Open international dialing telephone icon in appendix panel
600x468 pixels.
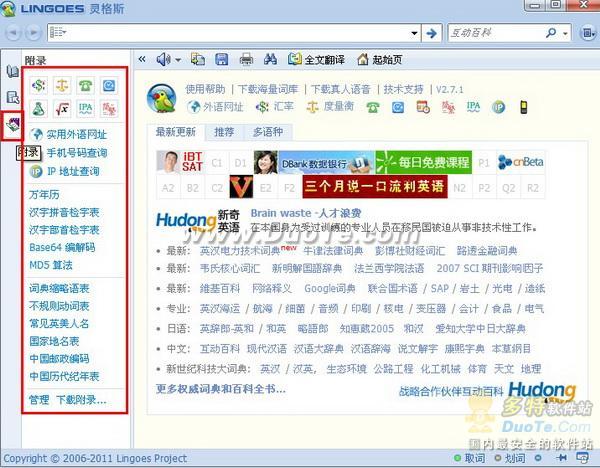[85, 85]
